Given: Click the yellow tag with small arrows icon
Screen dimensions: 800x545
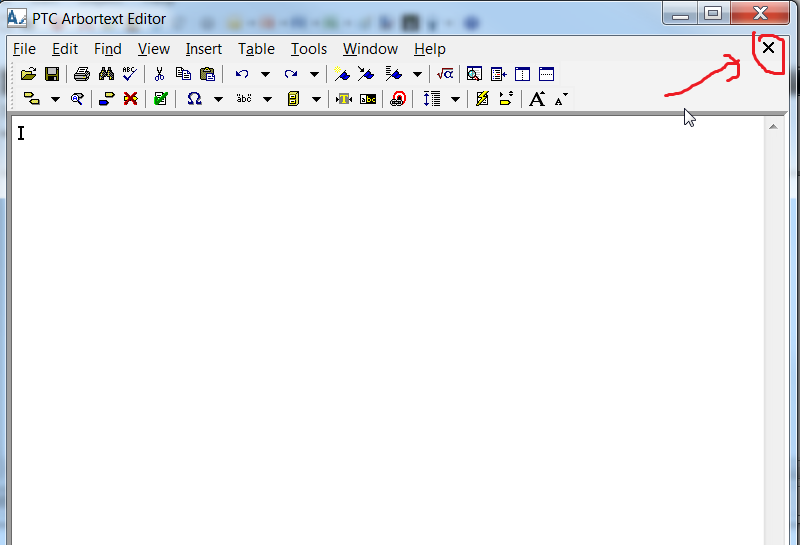Looking at the screenshot, I should coord(506,98).
